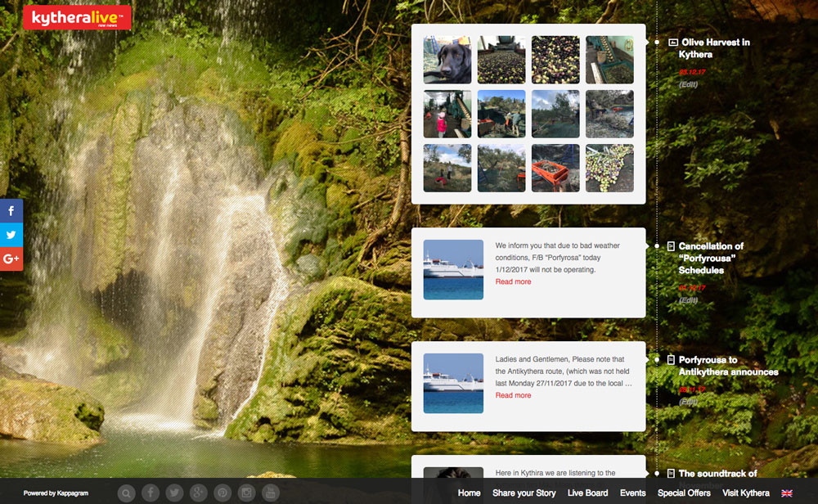Open the Olive Harvest in Kythera title
Viewport: 818px width, 504px height.
pyautogui.click(x=714, y=48)
